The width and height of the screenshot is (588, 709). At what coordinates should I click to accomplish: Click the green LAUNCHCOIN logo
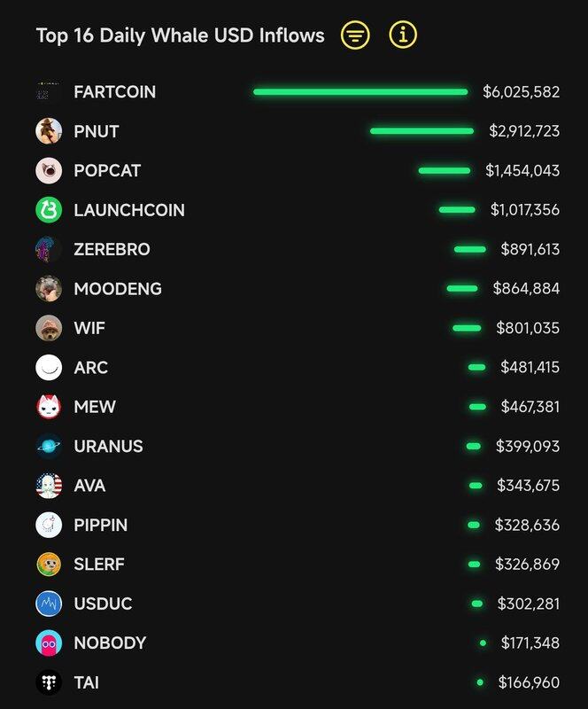coord(49,210)
